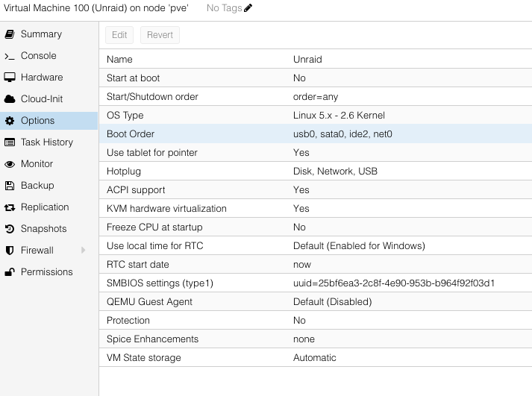Viewport: 532px width, 396px height.
Task: Open the Backup section
Action: pyautogui.click(x=48, y=186)
